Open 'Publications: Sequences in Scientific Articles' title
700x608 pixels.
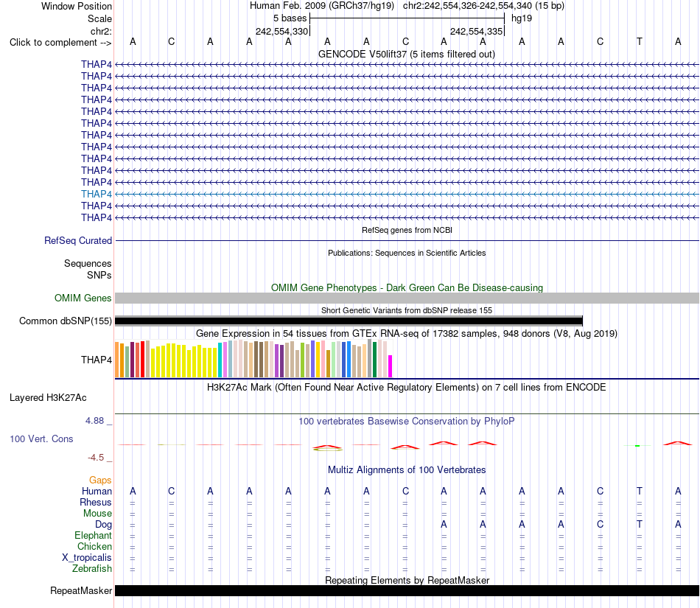pos(407,253)
